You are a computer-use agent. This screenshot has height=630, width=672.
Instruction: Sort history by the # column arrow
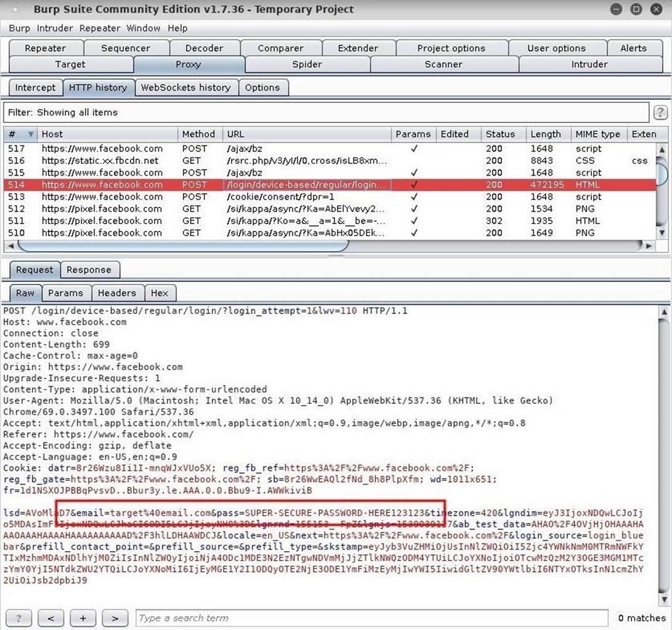click(30, 134)
